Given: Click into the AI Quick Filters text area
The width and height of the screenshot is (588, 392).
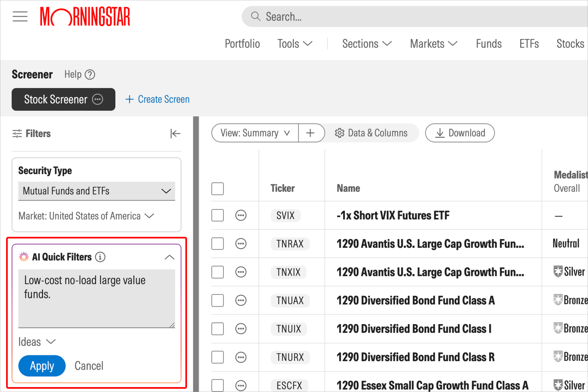Looking at the screenshot, I should click(97, 298).
